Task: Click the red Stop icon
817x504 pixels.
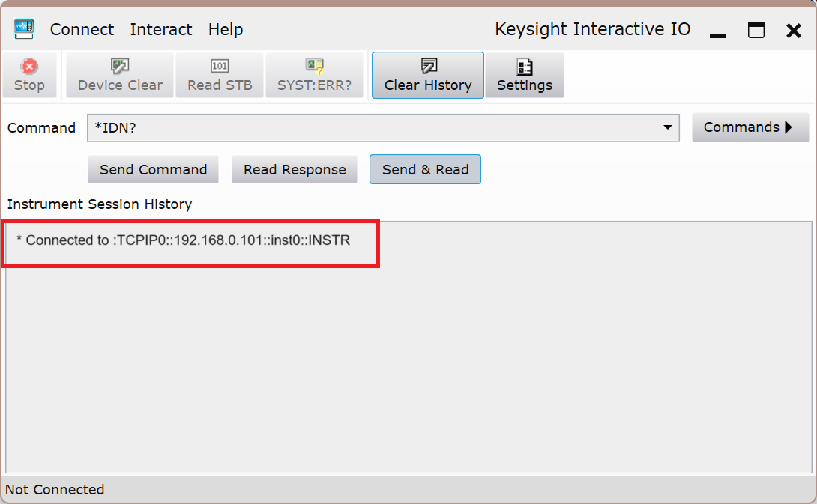Action: coord(29,67)
